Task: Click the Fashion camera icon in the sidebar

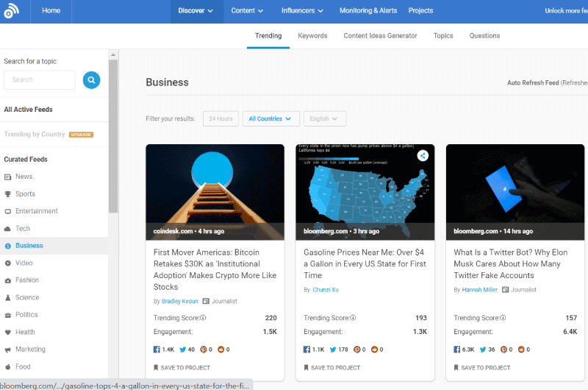Action: pyautogui.click(x=7, y=280)
